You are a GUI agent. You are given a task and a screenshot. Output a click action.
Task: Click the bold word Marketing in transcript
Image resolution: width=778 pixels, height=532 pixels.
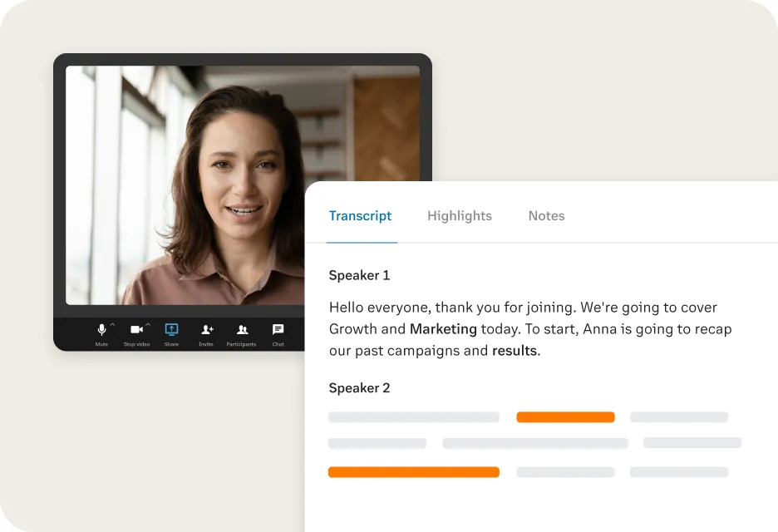tap(443, 329)
